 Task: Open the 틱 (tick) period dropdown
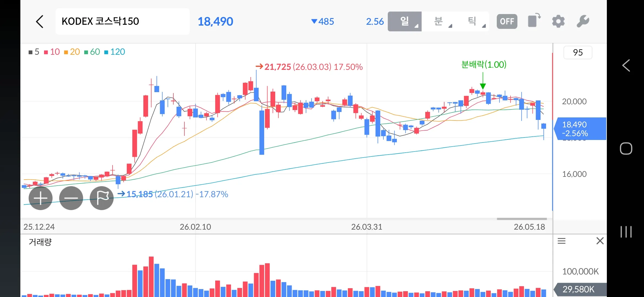tap(472, 21)
